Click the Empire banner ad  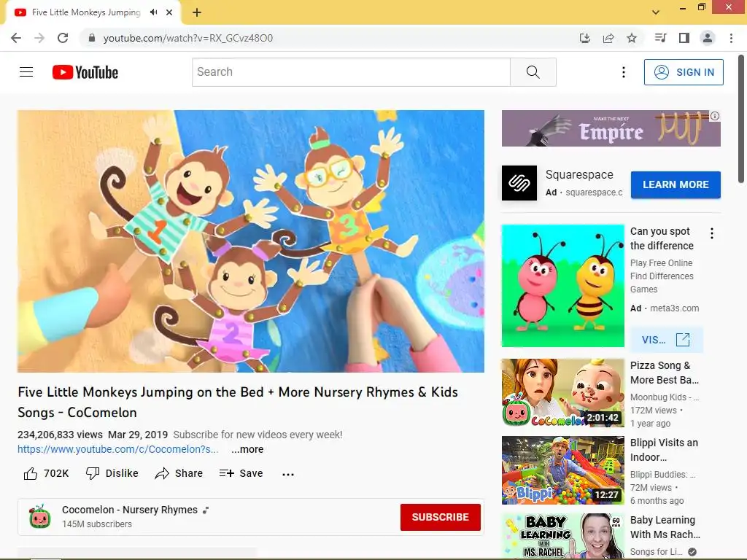(611, 128)
